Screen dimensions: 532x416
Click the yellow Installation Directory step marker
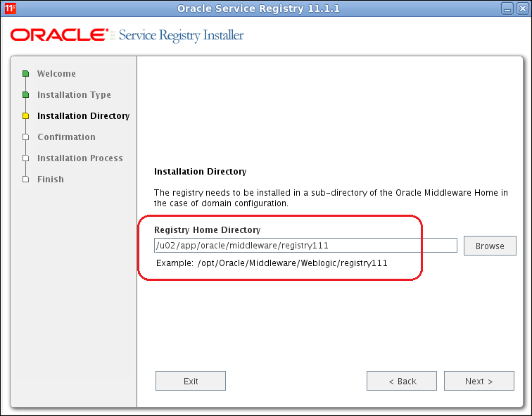pos(26,115)
